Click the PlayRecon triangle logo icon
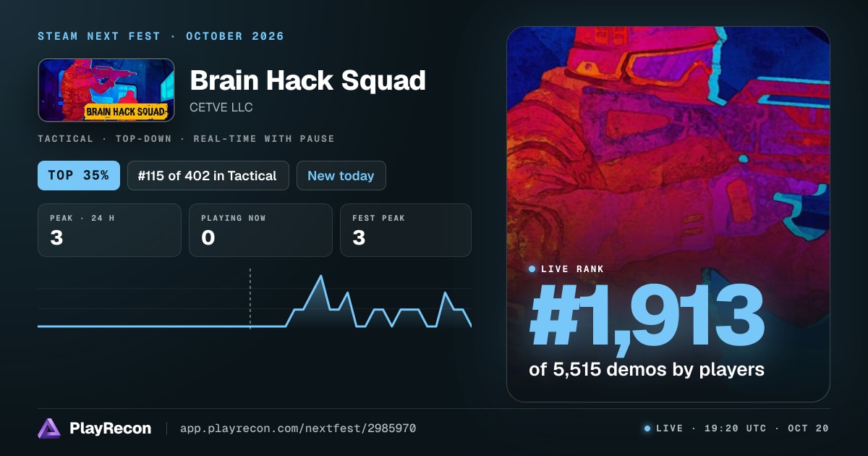 coord(48,428)
